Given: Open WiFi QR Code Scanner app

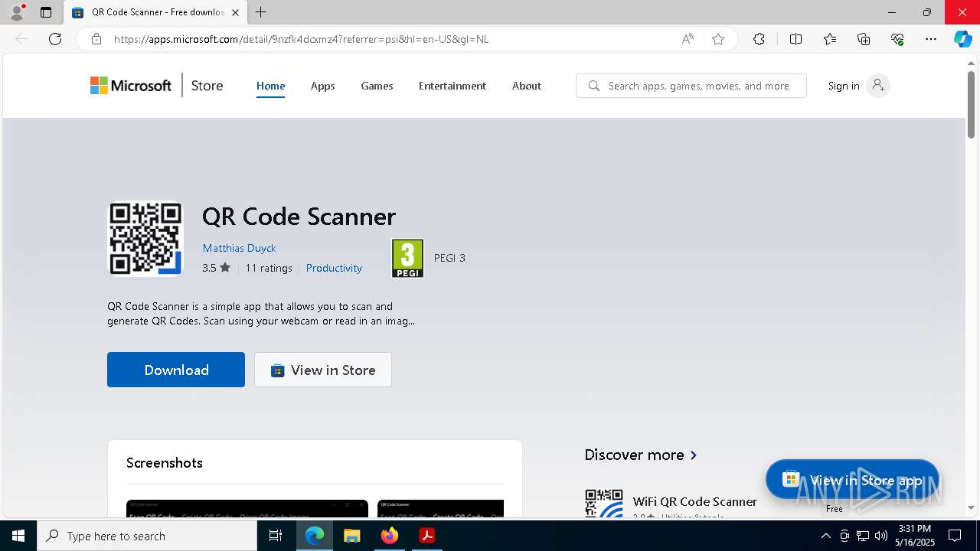Looking at the screenshot, I should pos(694,501).
